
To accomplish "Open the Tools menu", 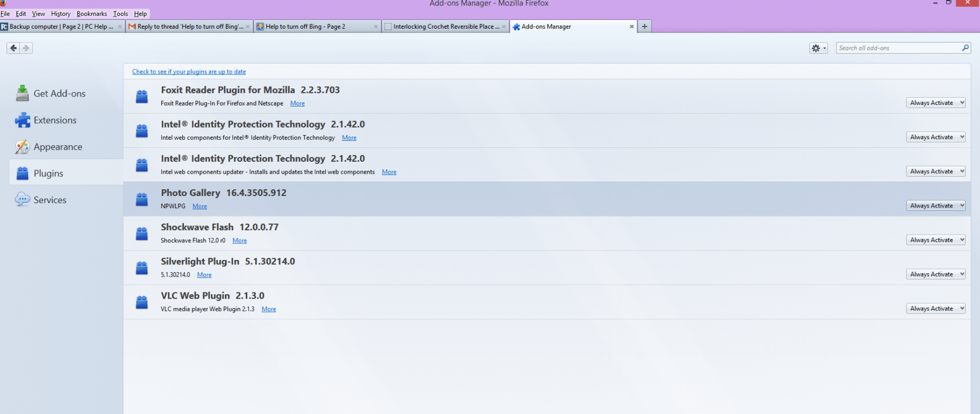I will click(120, 14).
